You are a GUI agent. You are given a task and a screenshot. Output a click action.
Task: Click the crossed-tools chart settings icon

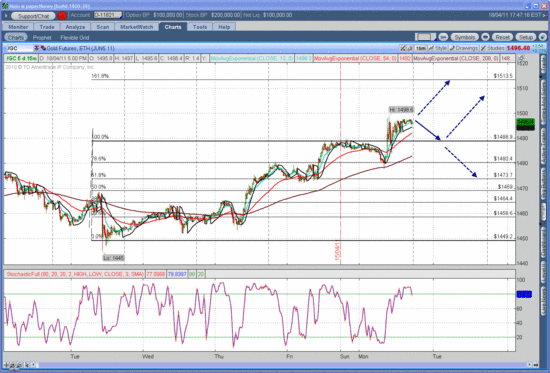pyautogui.click(x=403, y=48)
